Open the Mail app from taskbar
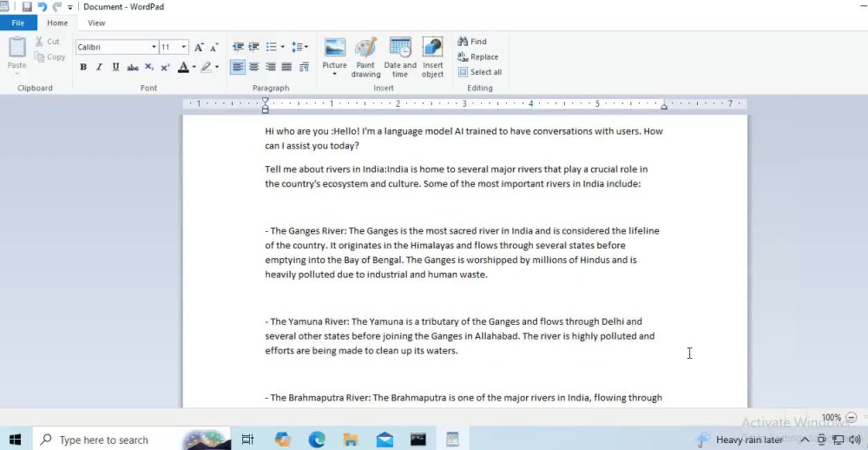The height and width of the screenshot is (450, 868). click(385, 440)
